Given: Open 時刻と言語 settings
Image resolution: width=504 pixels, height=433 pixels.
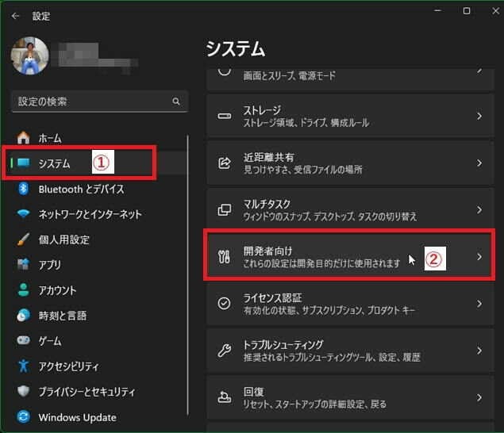Looking at the screenshot, I should [x=60, y=316].
